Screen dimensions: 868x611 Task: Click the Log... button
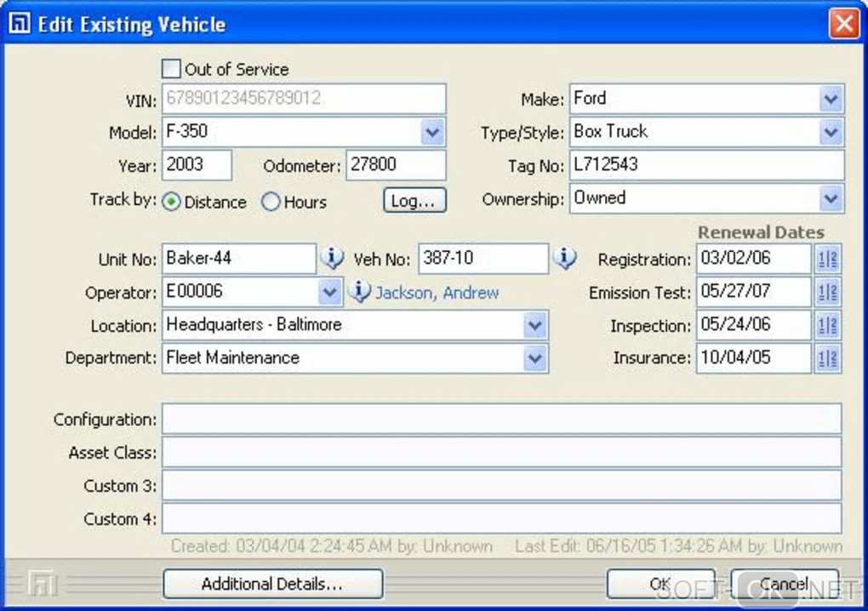414,200
